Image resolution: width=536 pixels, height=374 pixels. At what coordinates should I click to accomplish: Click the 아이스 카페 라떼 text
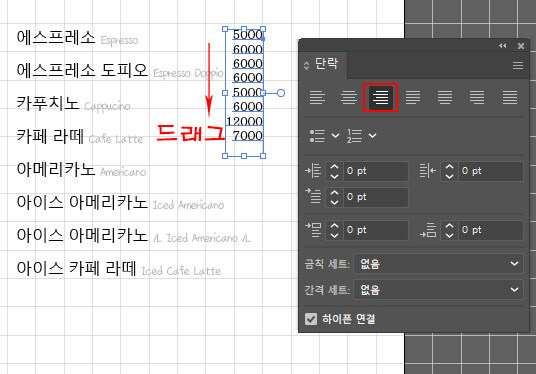(76, 268)
